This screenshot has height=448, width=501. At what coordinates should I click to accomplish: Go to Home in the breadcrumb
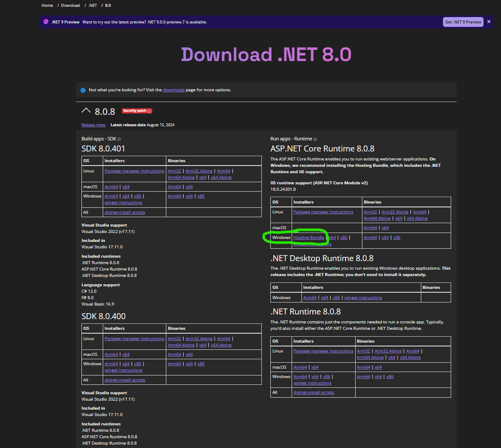coord(47,6)
